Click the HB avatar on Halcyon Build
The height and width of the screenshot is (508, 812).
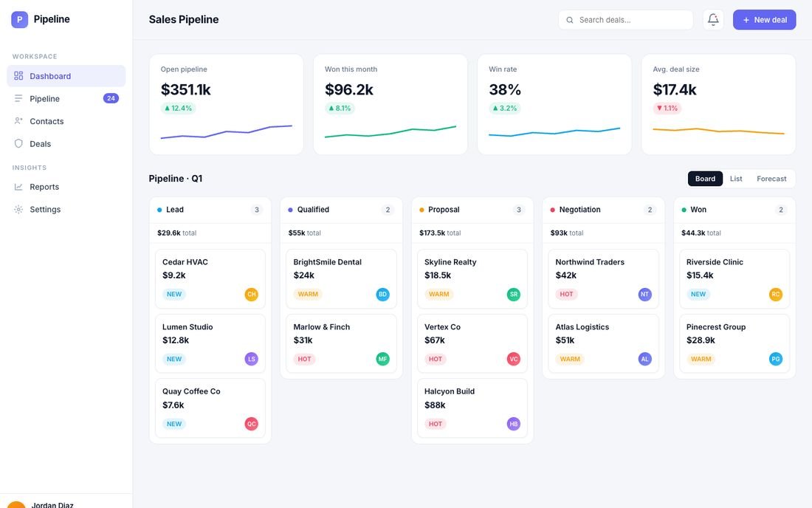click(x=514, y=424)
